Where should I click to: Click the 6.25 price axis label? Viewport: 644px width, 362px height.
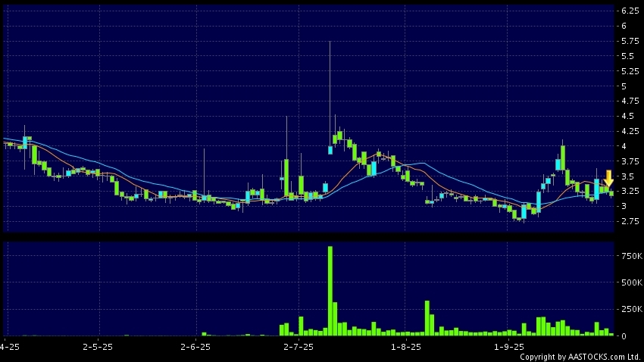[x=629, y=11]
